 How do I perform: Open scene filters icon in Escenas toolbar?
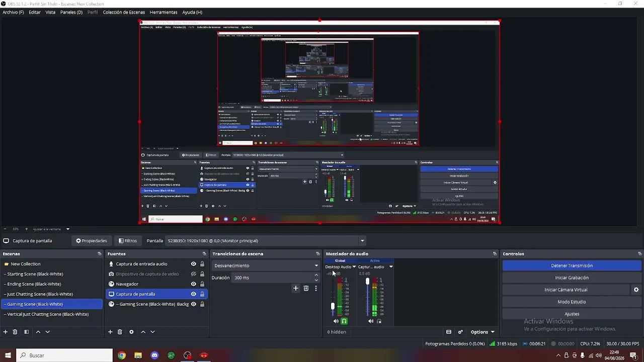(x=26, y=332)
